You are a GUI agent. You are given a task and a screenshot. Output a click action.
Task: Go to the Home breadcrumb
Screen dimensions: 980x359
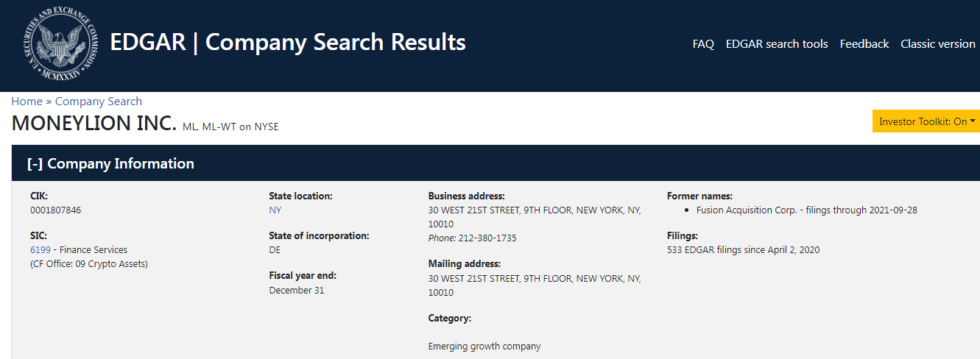27,102
